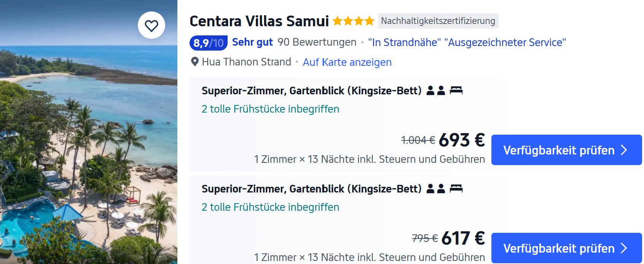Click bed icon of first room offer
Viewport: 644px width, 264px height.
tap(456, 91)
